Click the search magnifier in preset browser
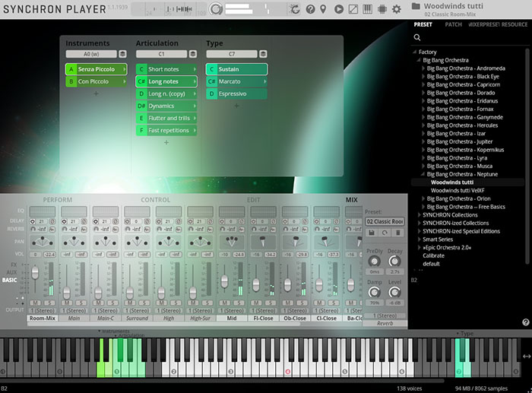532x393 pixels. click(417, 37)
